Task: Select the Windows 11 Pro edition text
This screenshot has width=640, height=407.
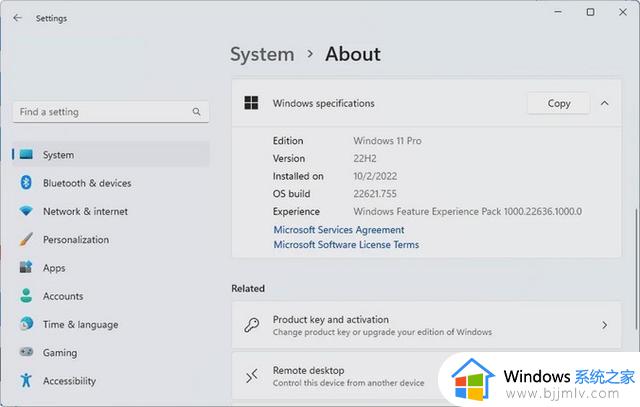Action: (387, 140)
